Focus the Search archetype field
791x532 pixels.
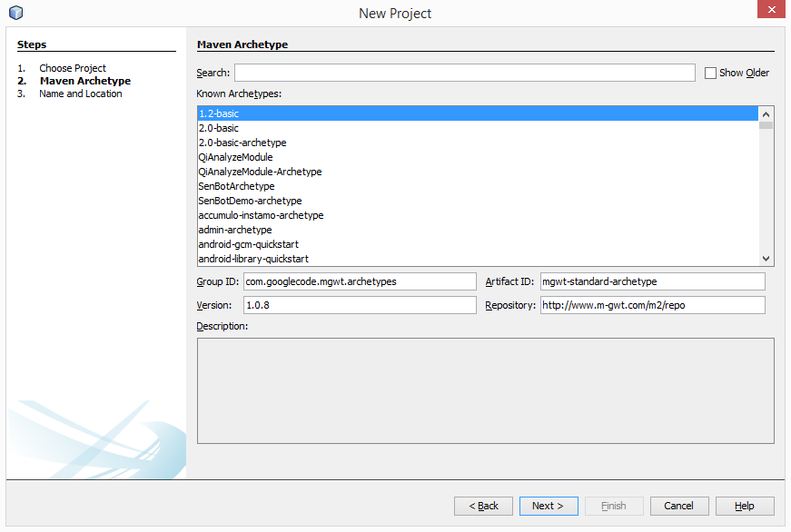[465, 73]
